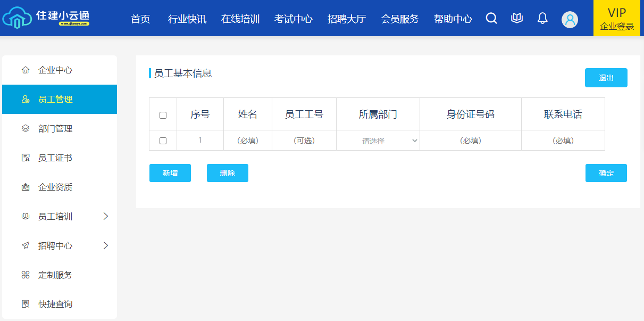
Task: Click the user avatar icon
Action: (x=570, y=20)
